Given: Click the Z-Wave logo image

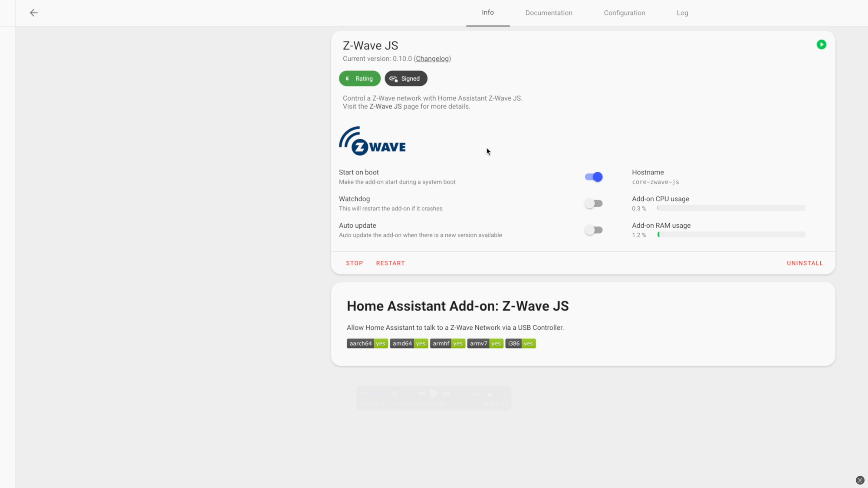Looking at the screenshot, I should [x=372, y=141].
